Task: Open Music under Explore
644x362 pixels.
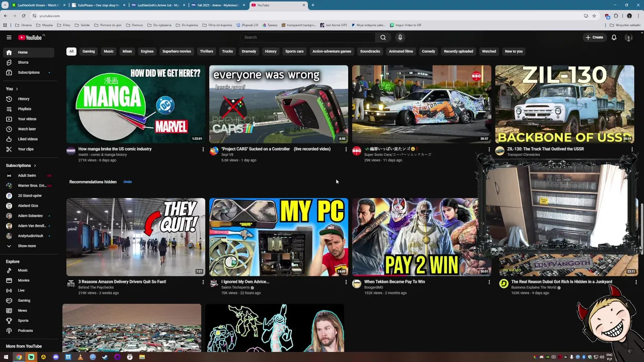Action: tap(29, 270)
